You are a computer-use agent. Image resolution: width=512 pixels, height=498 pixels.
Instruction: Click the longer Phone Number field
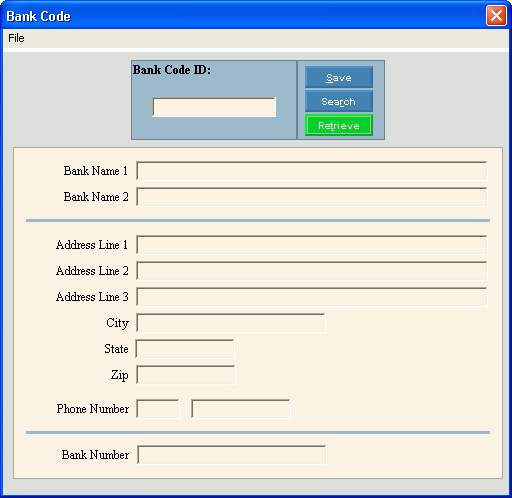point(241,409)
